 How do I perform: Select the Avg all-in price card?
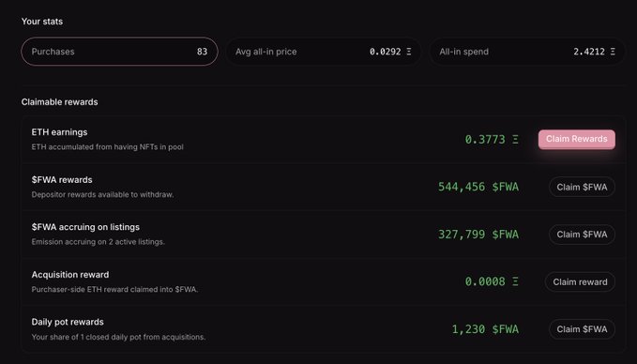pos(324,52)
